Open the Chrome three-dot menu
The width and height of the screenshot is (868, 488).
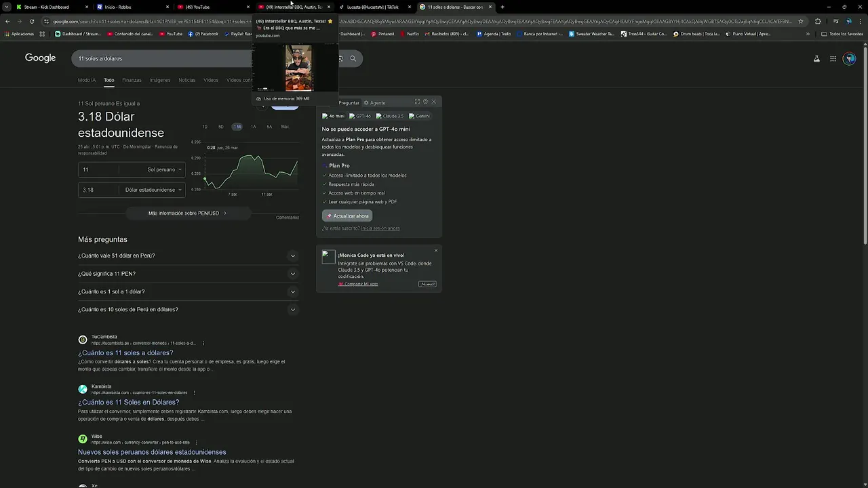pyautogui.click(x=861, y=22)
